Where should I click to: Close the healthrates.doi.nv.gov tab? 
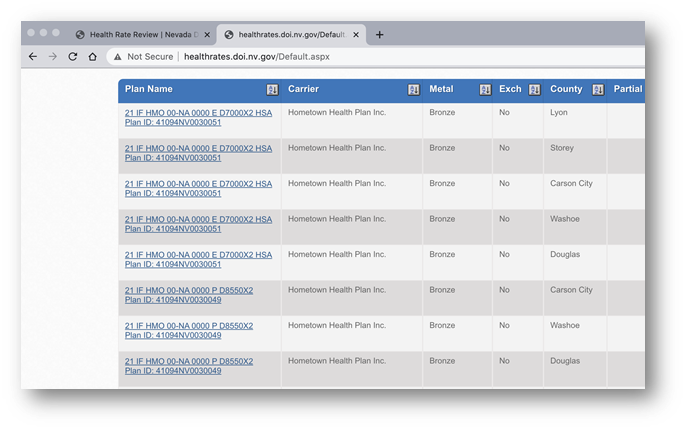(356, 34)
